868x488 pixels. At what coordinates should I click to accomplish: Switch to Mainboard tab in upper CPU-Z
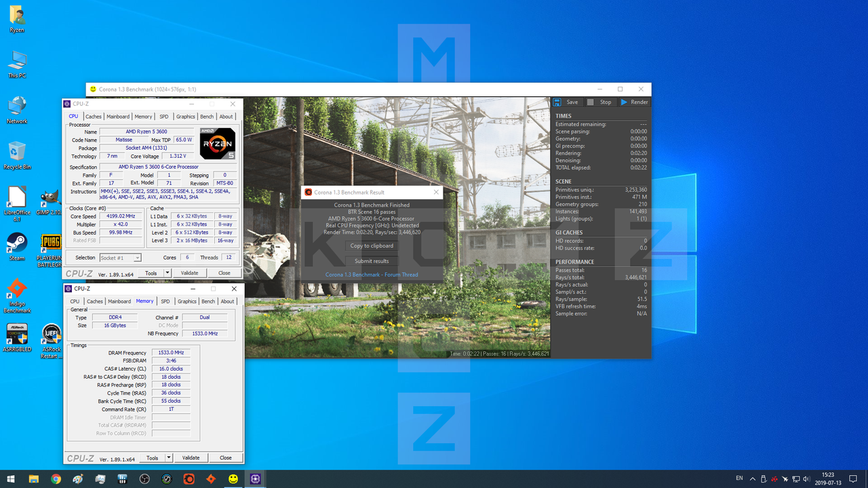pyautogui.click(x=118, y=117)
